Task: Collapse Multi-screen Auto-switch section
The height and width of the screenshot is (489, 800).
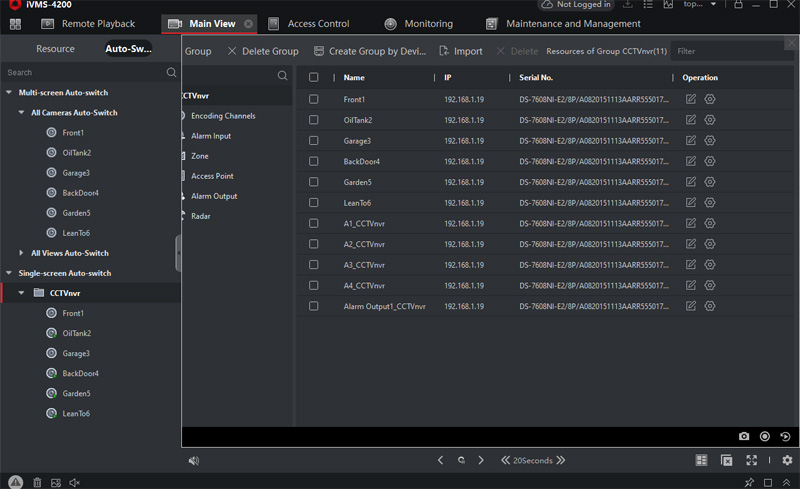Action: tap(10, 92)
